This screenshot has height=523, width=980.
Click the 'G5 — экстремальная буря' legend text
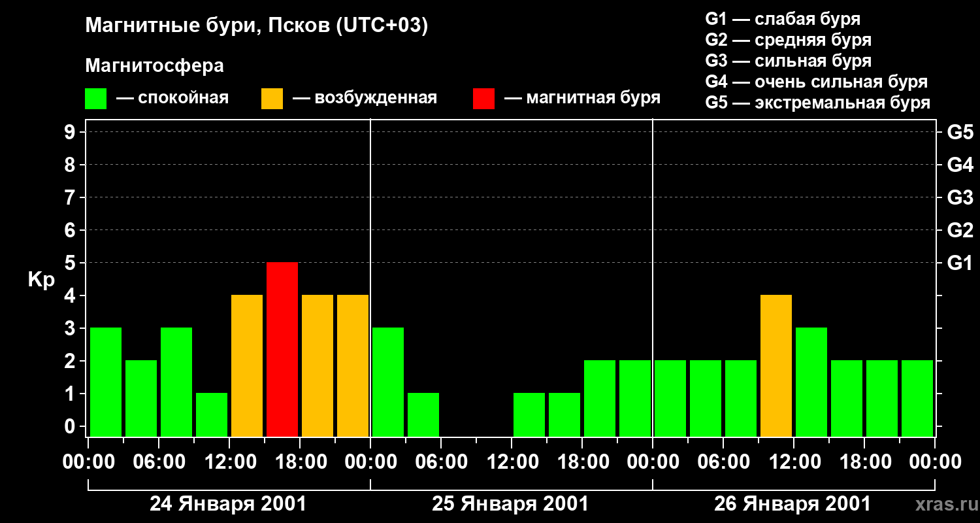817,103
